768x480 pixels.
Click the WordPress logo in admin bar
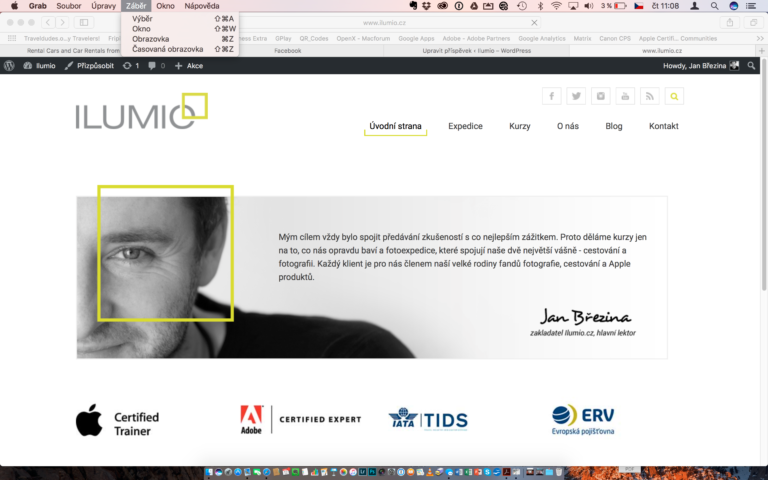tap(10, 65)
